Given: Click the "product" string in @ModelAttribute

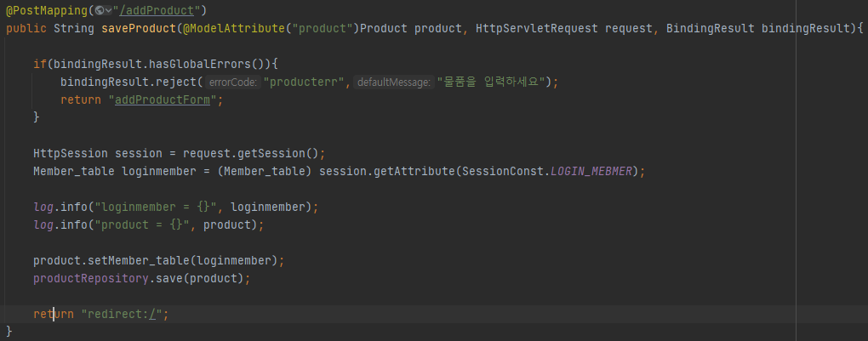Looking at the screenshot, I should tap(323, 28).
